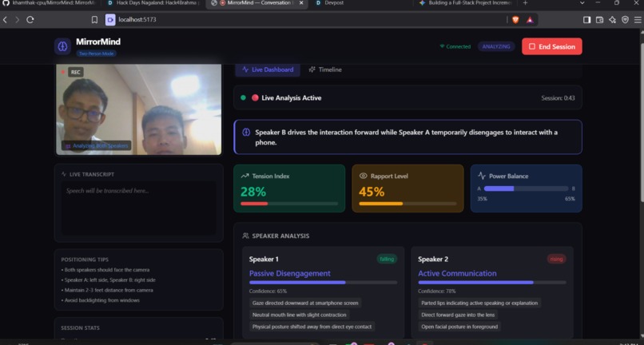Click the falling badge on Speaker 1
This screenshot has height=345, width=644.
[x=387, y=259]
